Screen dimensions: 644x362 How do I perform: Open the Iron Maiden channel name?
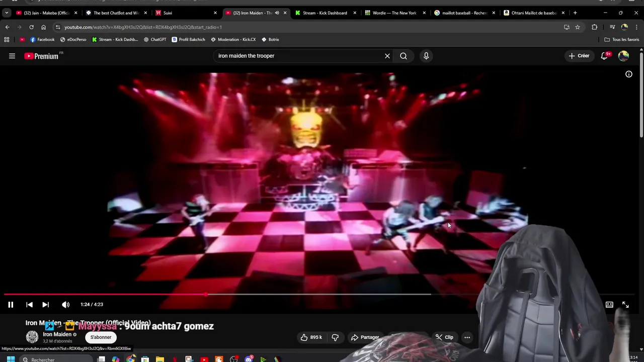57,334
